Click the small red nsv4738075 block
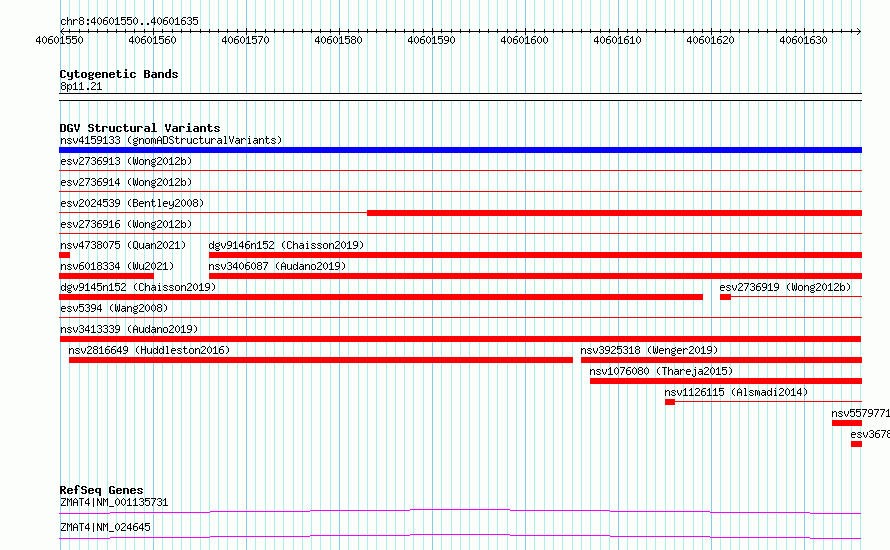 coord(64,255)
